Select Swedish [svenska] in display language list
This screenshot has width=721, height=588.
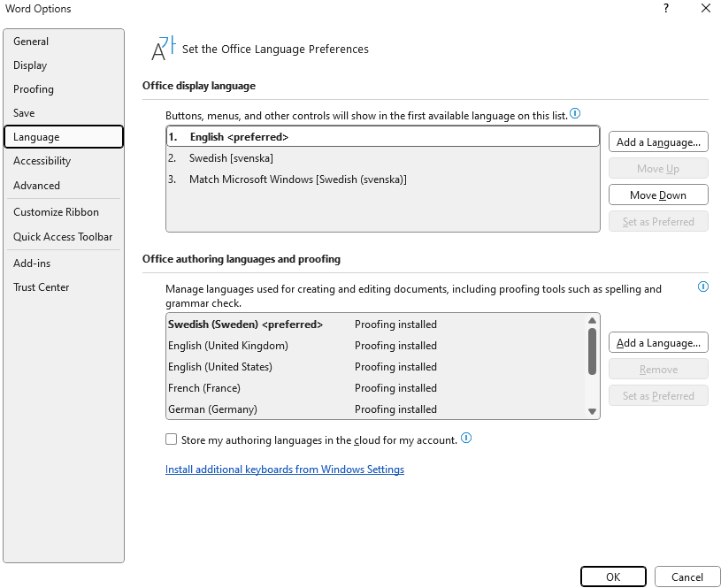pos(382,158)
